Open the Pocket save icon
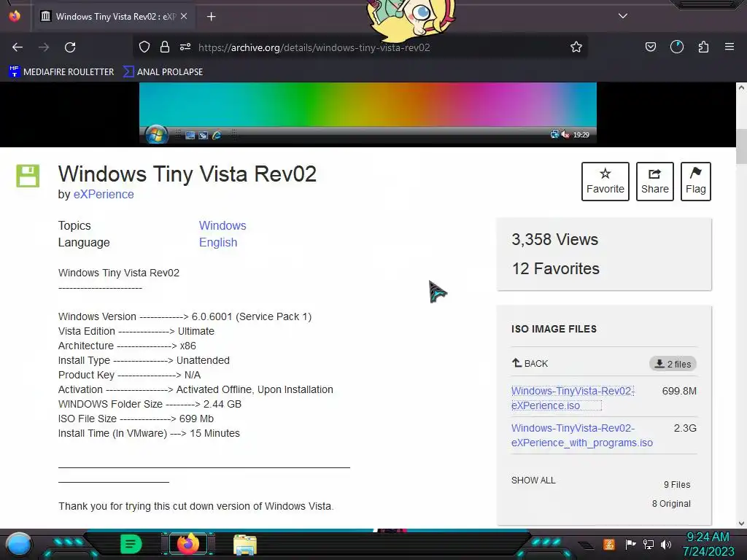The image size is (747, 560). pyautogui.click(x=650, y=47)
